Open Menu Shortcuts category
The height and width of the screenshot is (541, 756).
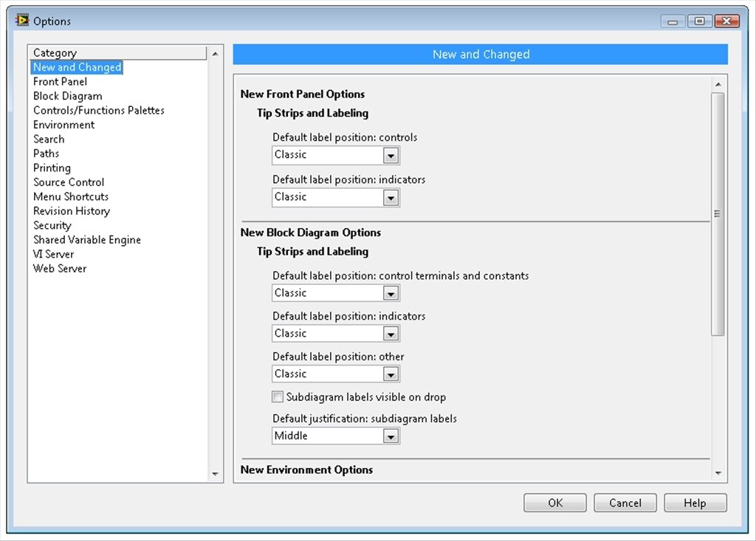tap(71, 197)
